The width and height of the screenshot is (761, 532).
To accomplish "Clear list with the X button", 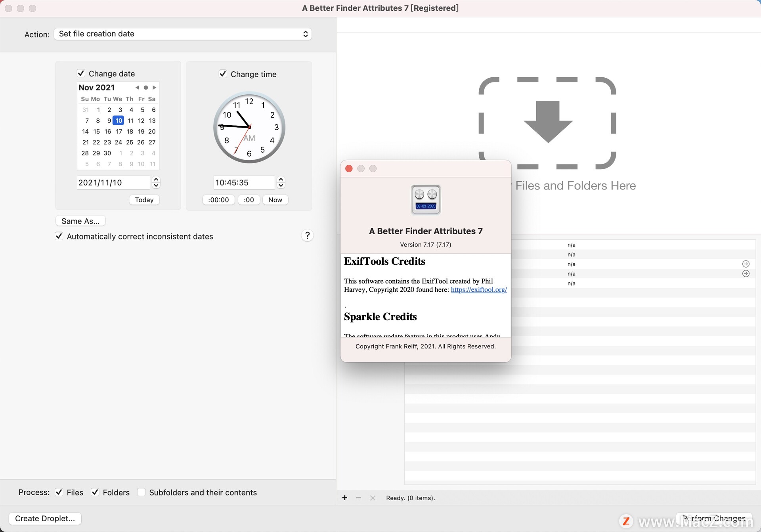I will tap(373, 498).
